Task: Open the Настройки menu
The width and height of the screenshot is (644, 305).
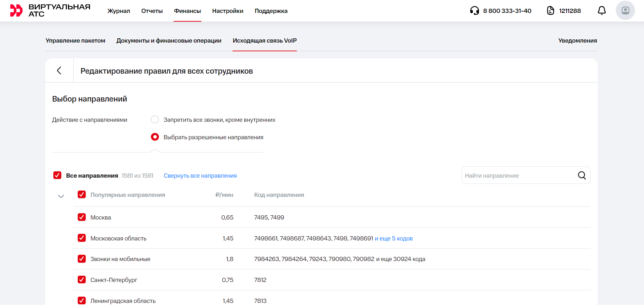Action: click(x=228, y=11)
